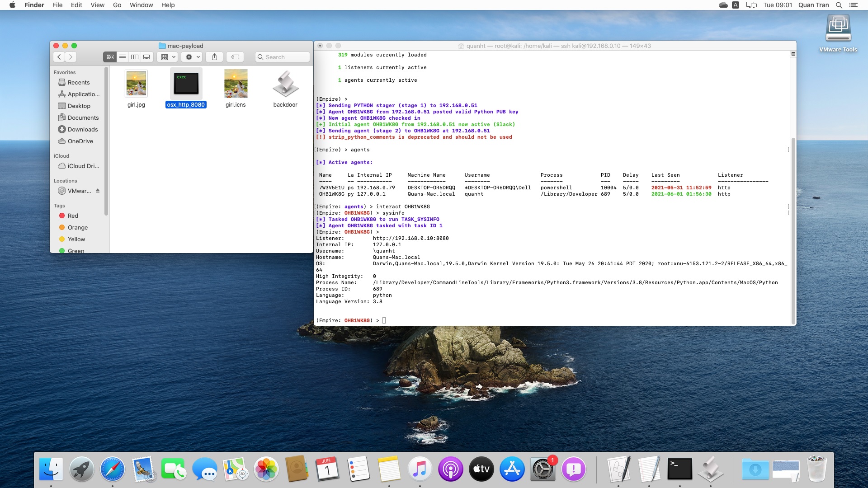Open Spotlight search in the menu bar
Screen dimensions: 868x488
point(839,5)
